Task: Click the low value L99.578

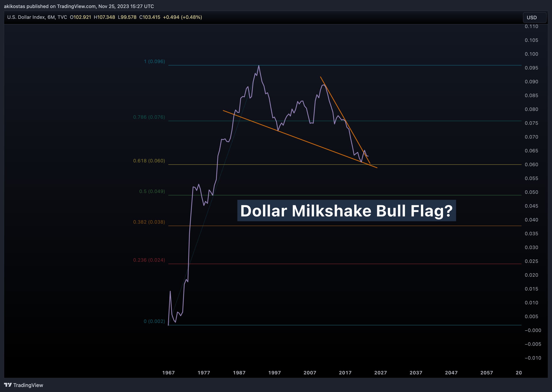Action: (x=127, y=17)
